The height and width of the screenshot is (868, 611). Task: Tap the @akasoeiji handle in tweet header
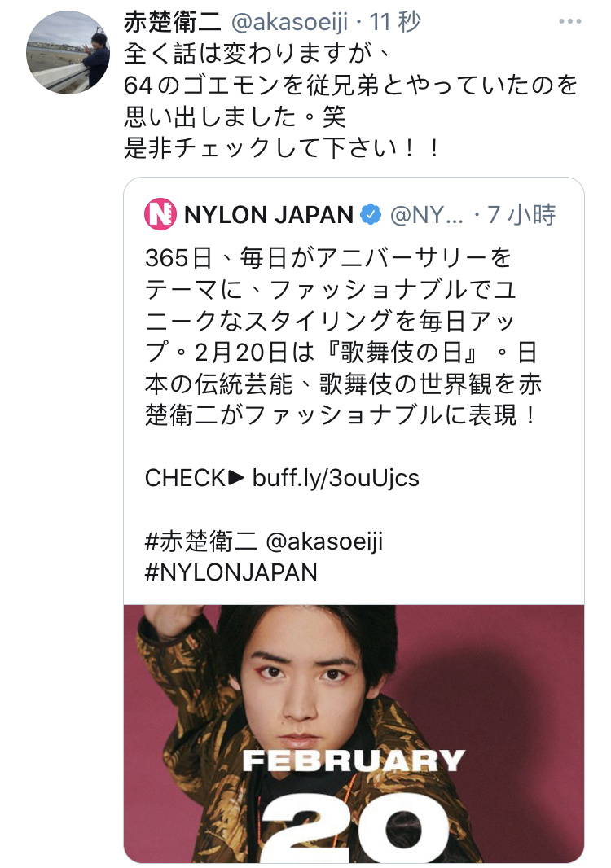[288, 22]
